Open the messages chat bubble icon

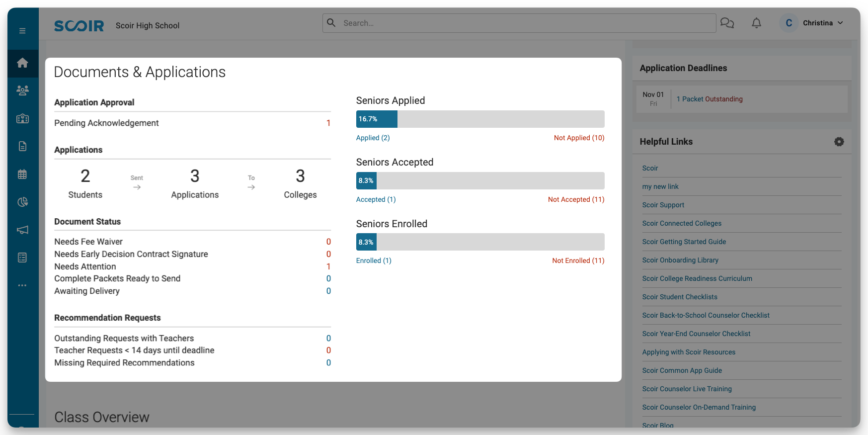727,23
